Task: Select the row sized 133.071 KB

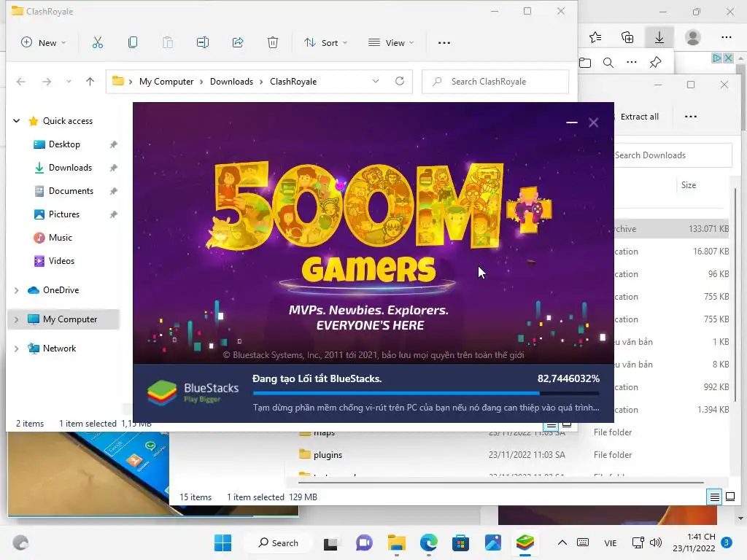Action: (671, 229)
